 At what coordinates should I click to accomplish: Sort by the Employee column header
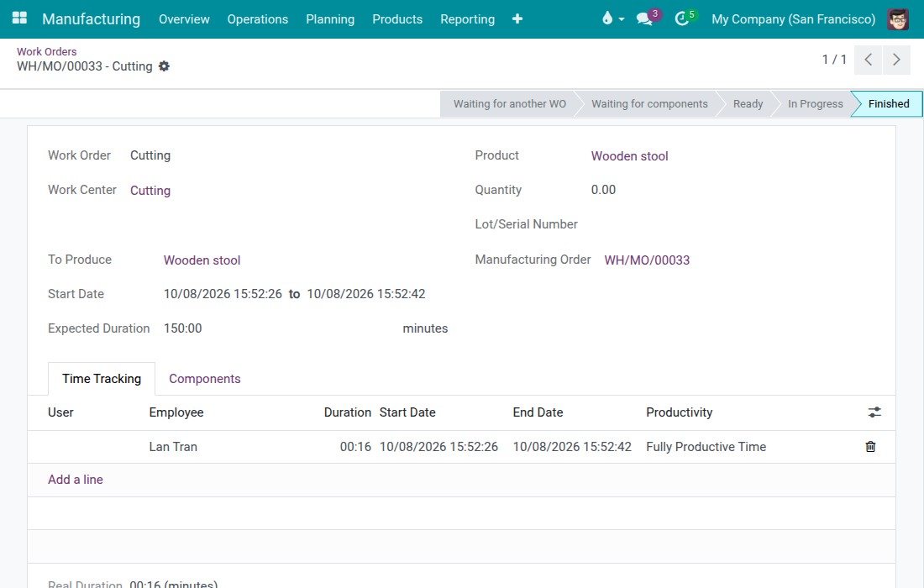pyautogui.click(x=176, y=412)
